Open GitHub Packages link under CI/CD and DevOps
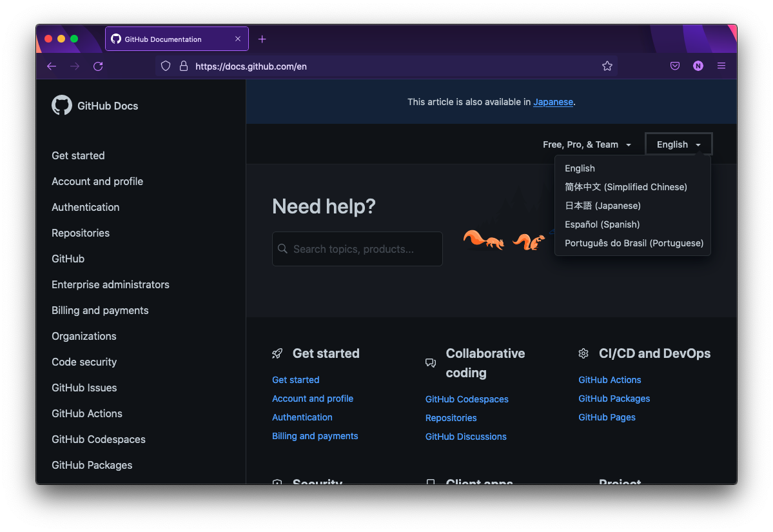 pos(614,399)
